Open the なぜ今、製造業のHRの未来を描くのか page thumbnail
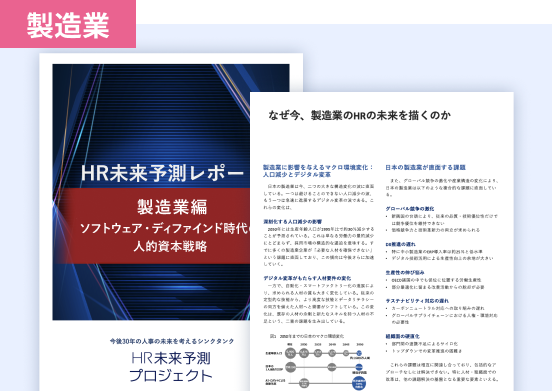 (x=382, y=242)
